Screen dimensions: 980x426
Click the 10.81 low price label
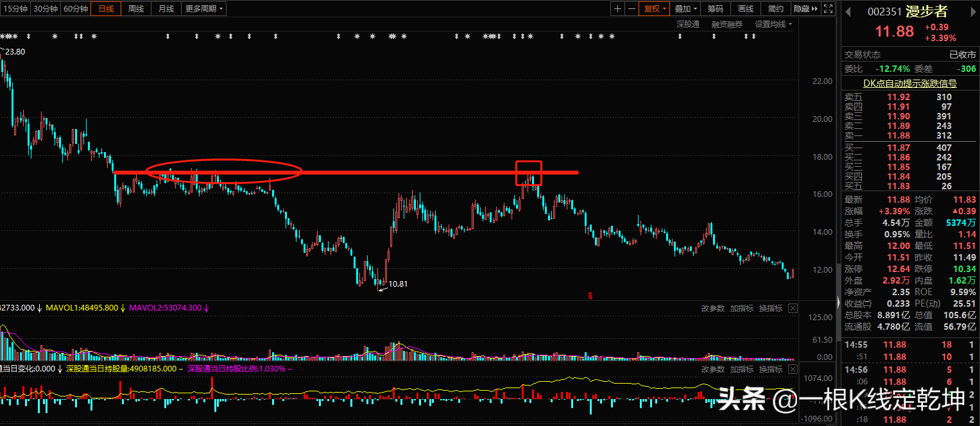click(x=399, y=284)
